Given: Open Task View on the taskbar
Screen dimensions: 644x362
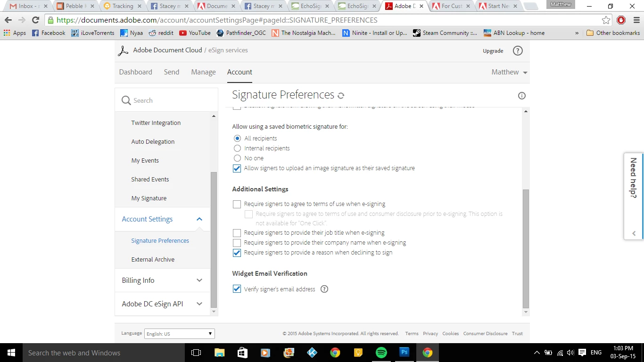Looking at the screenshot, I should pos(196,353).
